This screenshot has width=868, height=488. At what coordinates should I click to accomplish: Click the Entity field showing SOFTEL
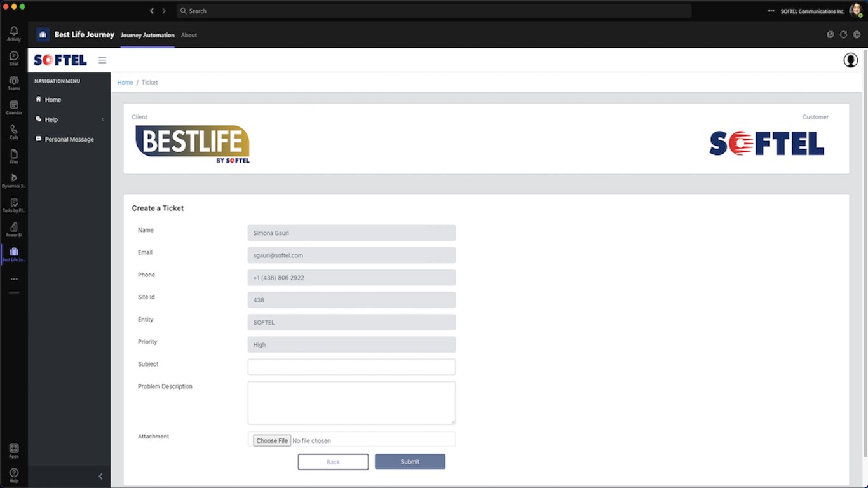click(x=351, y=322)
